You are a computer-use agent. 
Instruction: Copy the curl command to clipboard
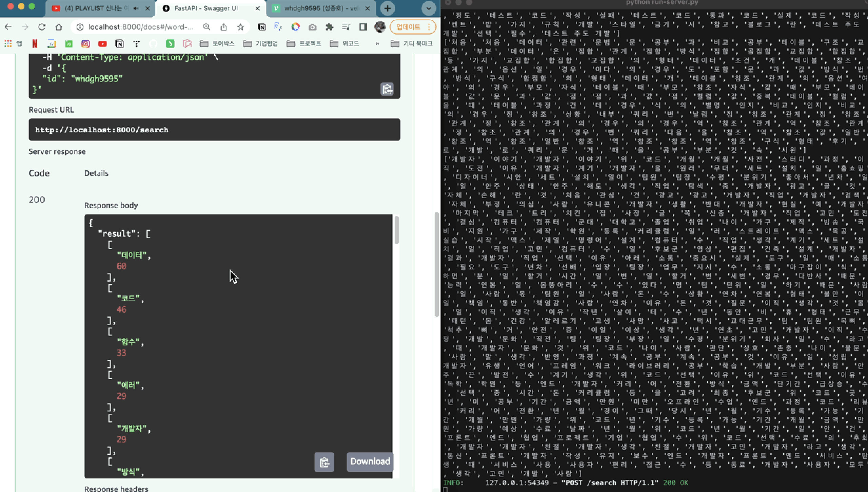(387, 89)
